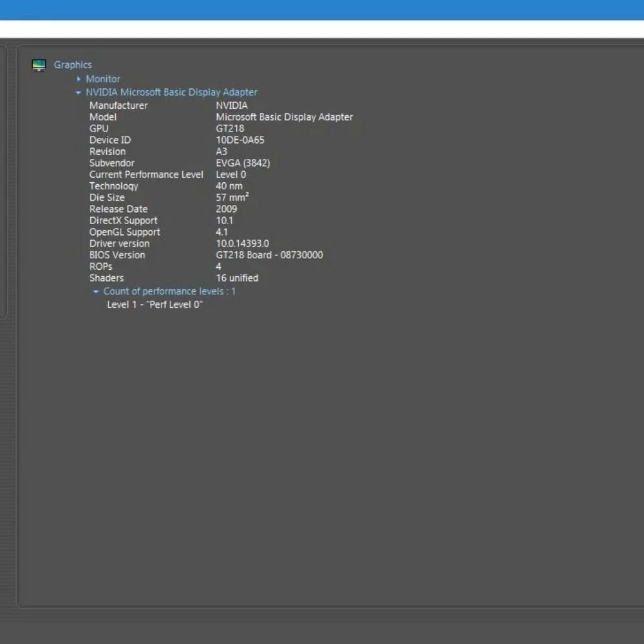Click the Technology label
This screenshot has width=644, height=644.
[114, 186]
